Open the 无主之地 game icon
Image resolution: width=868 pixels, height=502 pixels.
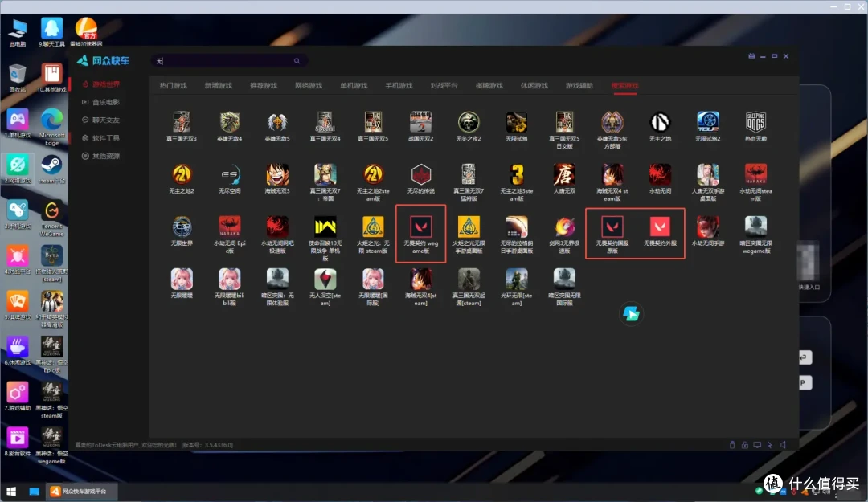coord(660,122)
